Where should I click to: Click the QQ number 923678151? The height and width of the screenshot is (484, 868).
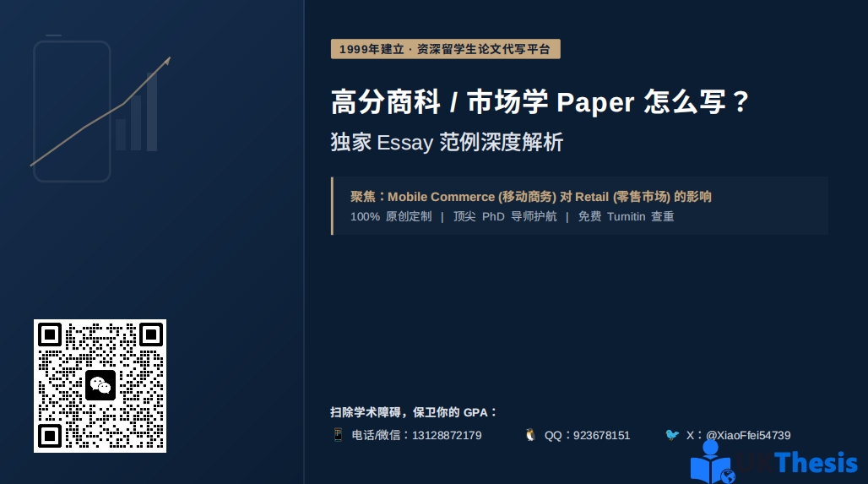(x=602, y=435)
